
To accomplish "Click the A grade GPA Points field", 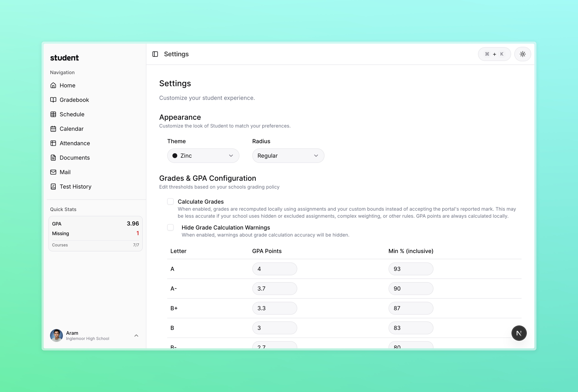I will coord(274,269).
